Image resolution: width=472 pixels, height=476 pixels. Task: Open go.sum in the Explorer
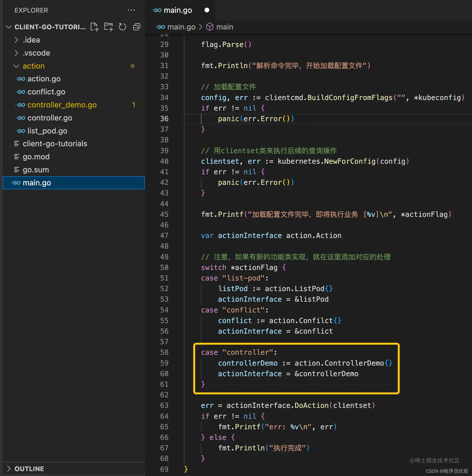(x=36, y=170)
